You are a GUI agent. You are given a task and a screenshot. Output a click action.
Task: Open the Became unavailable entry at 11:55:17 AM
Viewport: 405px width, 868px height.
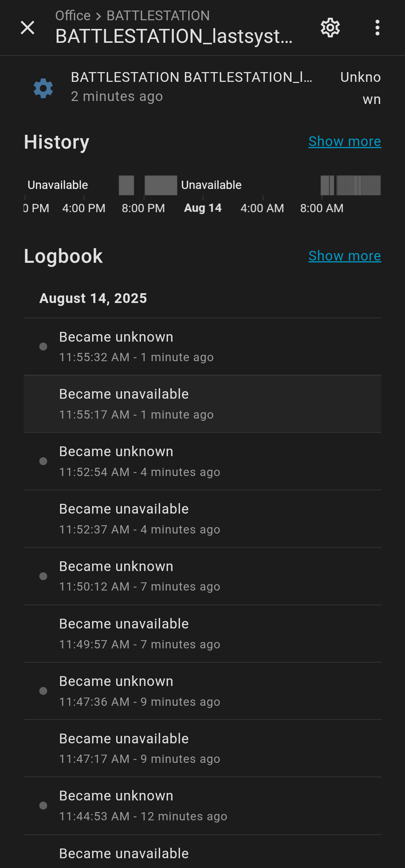point(202,404)
